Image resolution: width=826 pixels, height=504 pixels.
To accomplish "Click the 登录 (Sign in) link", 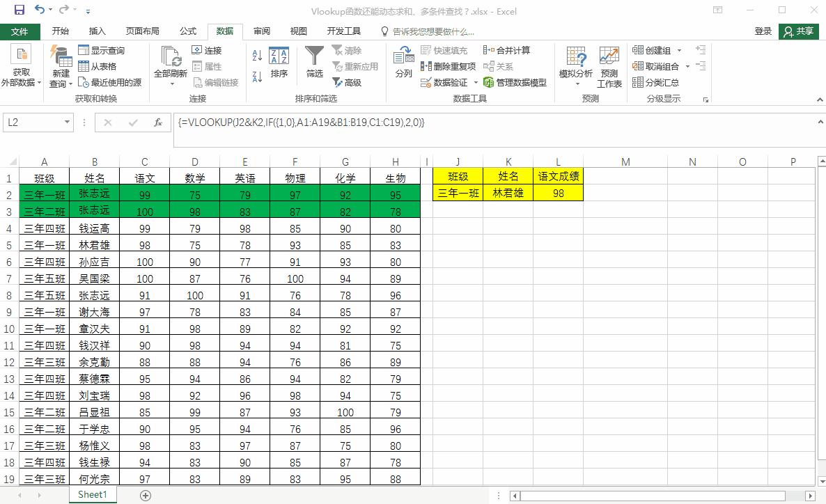I will pyautogui.click(x=763, y=31).
